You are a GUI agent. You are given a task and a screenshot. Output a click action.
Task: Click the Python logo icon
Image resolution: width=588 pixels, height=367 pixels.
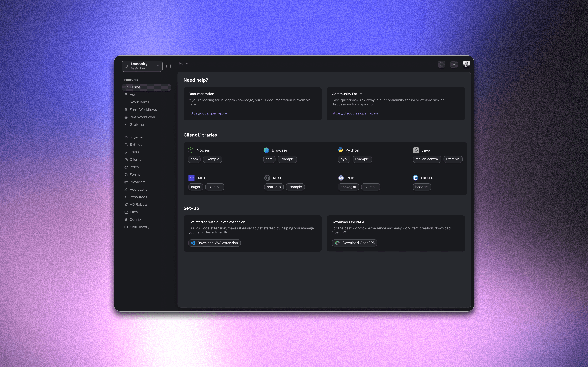pos(340,150)
